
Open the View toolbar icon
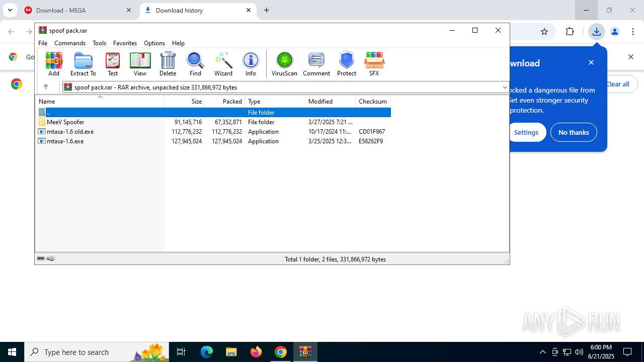(x=140, y=64)
